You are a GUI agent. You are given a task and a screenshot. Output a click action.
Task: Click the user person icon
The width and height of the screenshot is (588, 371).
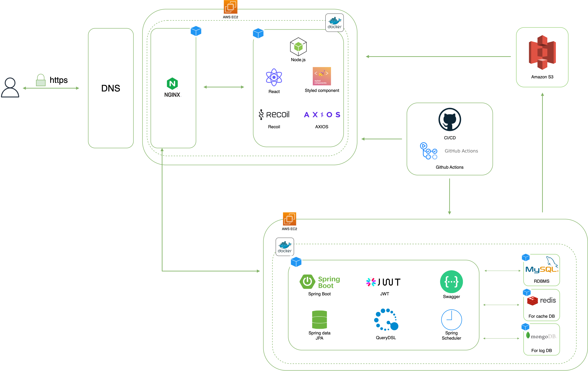[x=10, y=88]
